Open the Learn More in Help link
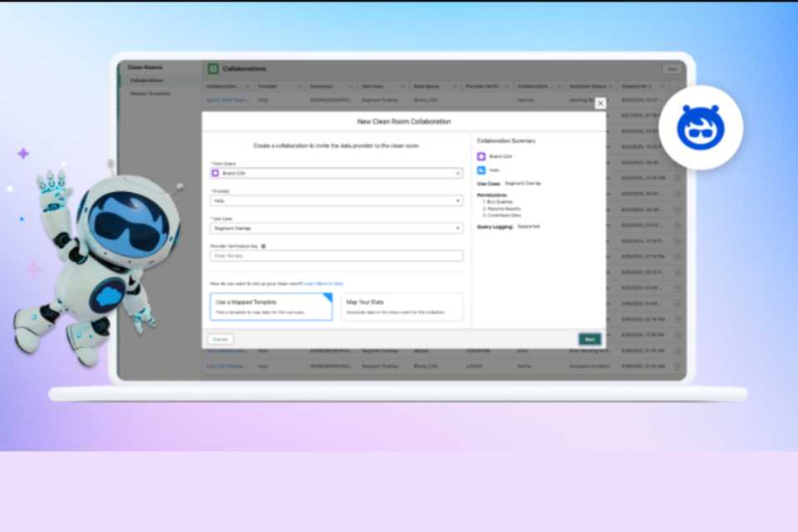798x532 pixels. pyautogui.click(x=323, y=283)
